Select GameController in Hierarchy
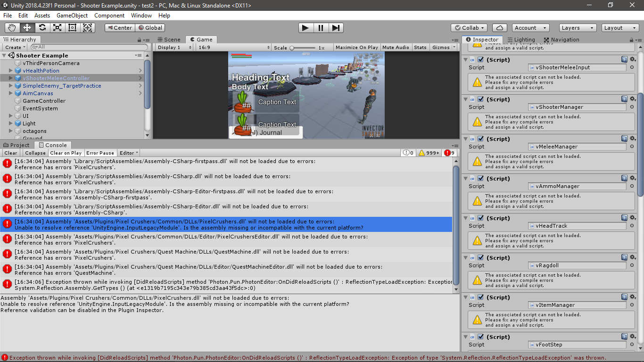 tap(44, 101)
